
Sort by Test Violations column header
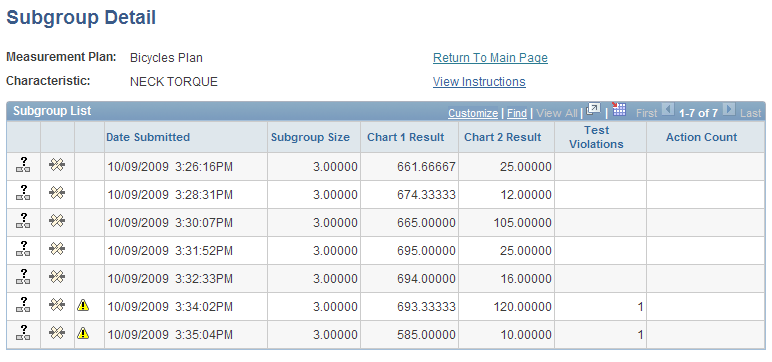[x=596, y=137]
